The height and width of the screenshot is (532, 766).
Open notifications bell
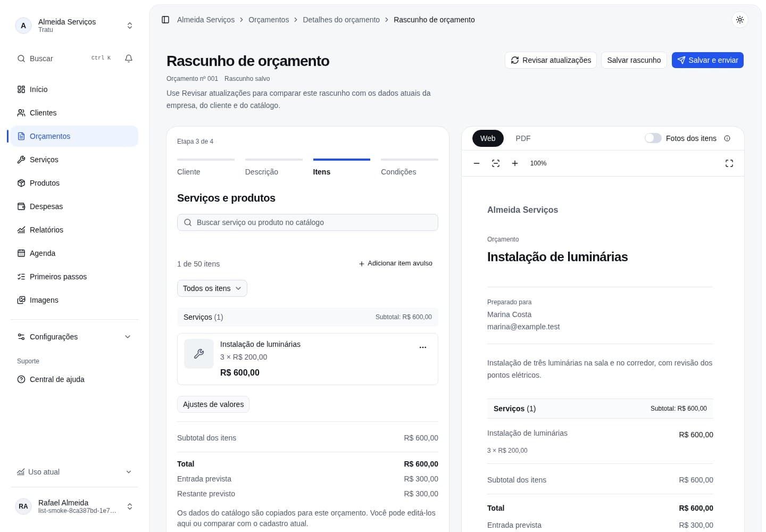129,59
